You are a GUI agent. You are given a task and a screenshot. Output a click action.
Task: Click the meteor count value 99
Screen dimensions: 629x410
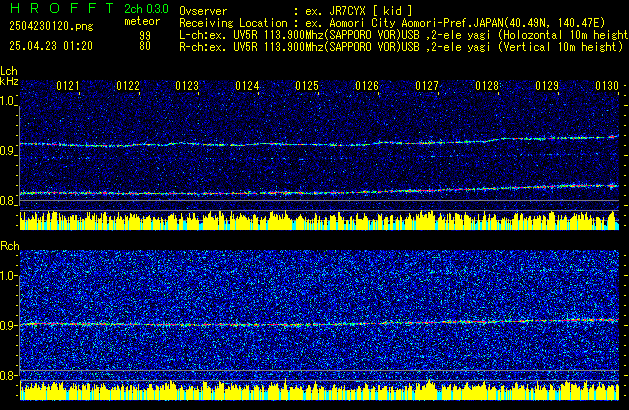145,35
